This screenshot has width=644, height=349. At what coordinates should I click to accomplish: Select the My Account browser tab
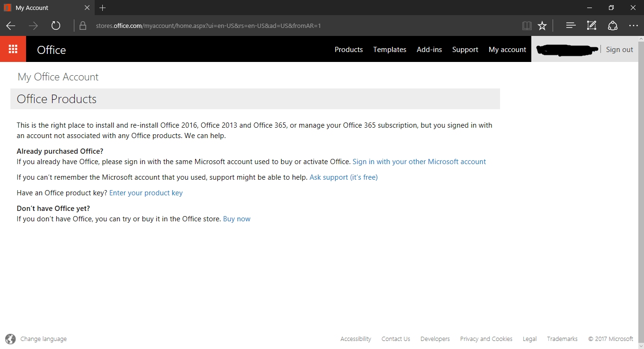coord(47,8)
